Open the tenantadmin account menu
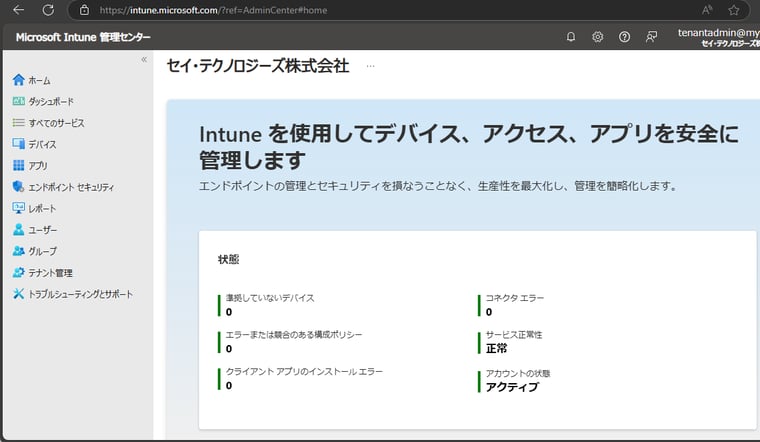760x442 pixels. click(x=718, y=37)
